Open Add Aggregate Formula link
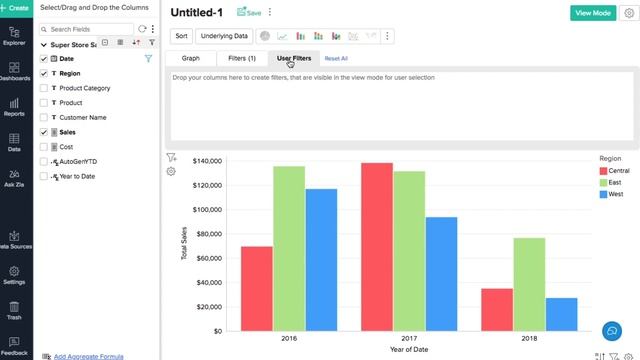640x360 pixels. pyautogui.click(x=89, y=356)
